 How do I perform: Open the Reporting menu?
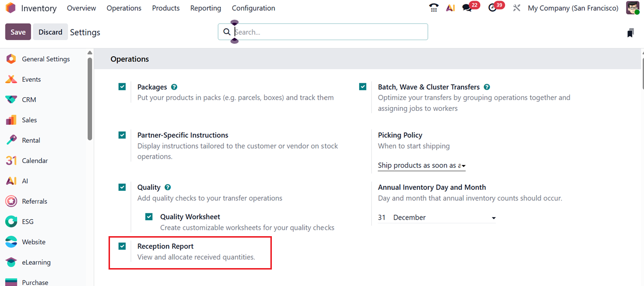point(205,8)
